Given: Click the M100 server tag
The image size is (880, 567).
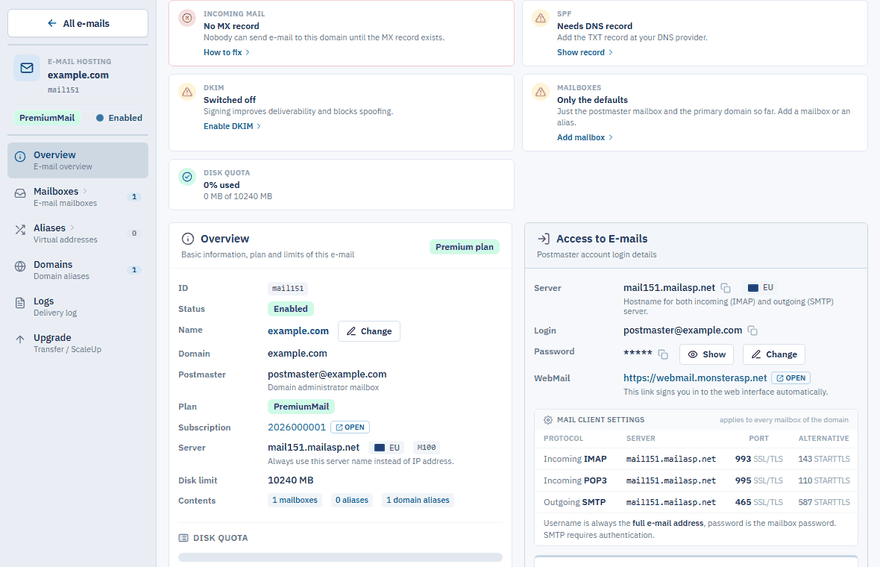Looking at the screenshot, I should click(x=426, y=447).
